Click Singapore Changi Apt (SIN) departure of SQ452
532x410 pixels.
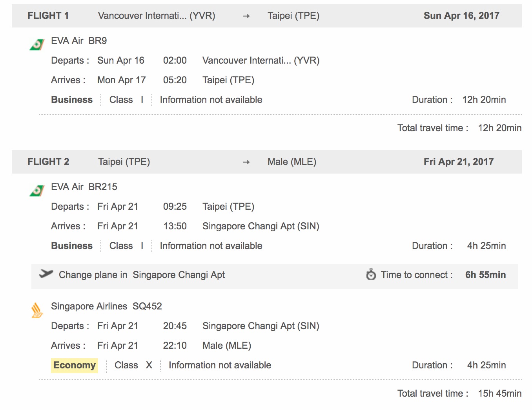pyautogui.click(x=261, y=326)
